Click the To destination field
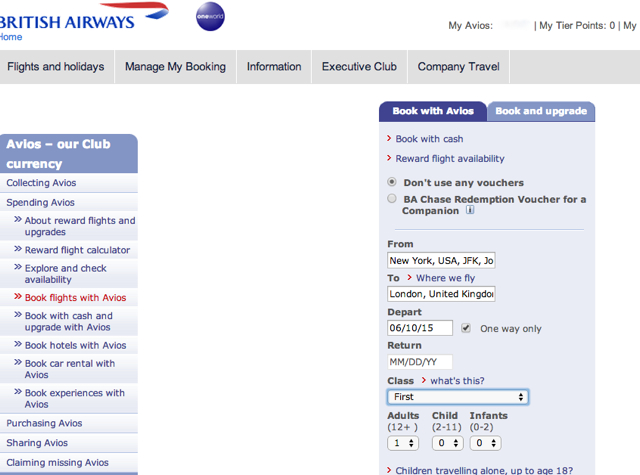The width and height of the screenshot is (640, 475). click(441, 294)
